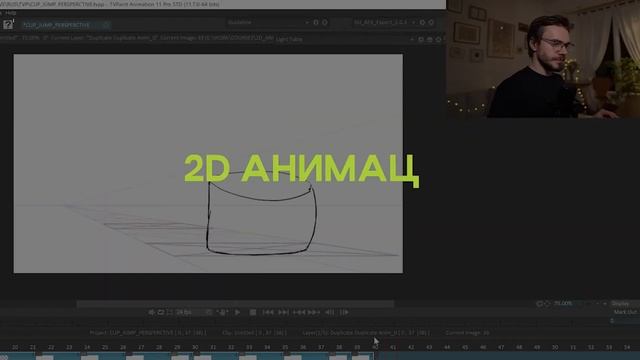Open the Display button at the right
Screen dimensions: 640x360
(624, 304)
